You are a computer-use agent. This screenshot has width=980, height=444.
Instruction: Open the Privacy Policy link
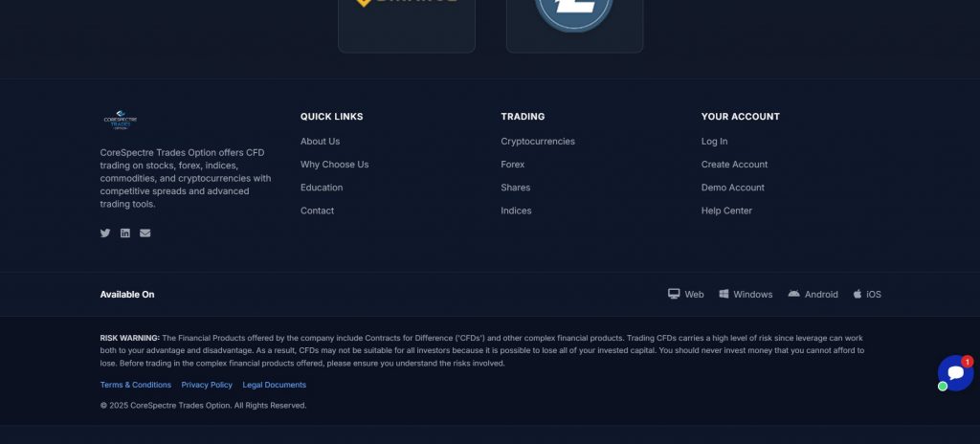[207, 385]
